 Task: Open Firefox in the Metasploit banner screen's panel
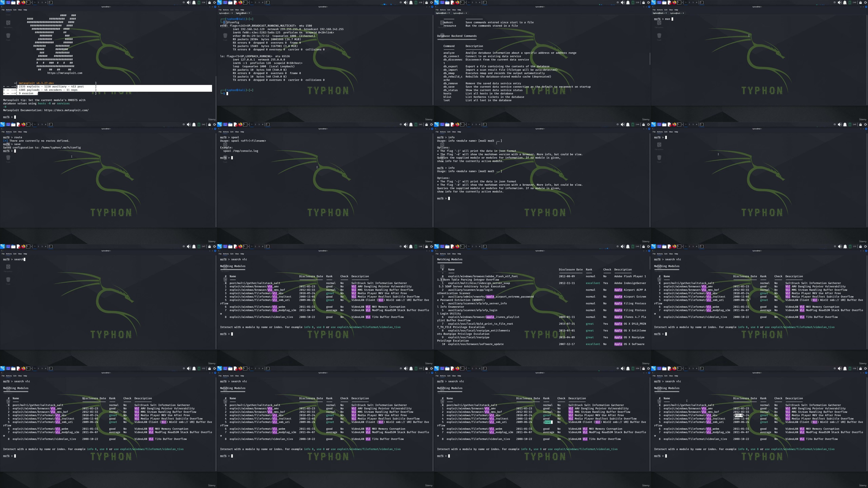tap(23, 2)
